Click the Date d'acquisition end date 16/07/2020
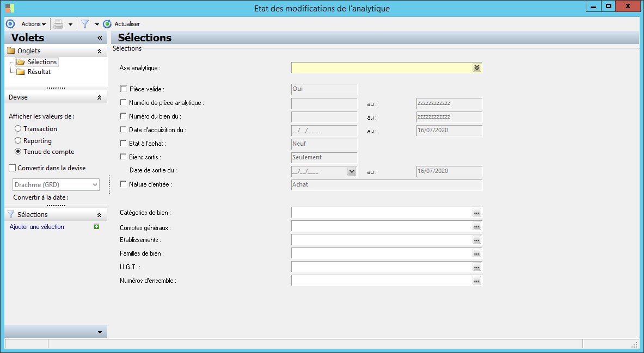This screenshot has width=644, height=353. tap(449, 131)
